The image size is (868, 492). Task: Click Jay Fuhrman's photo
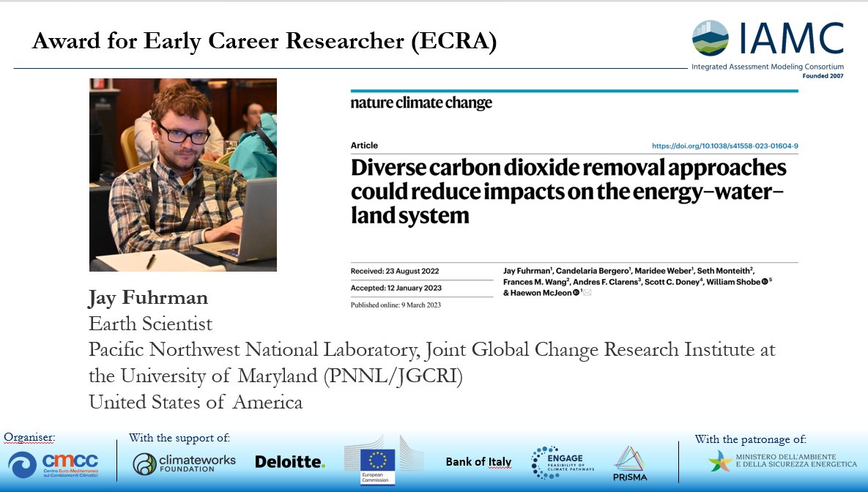click(182, 174)
